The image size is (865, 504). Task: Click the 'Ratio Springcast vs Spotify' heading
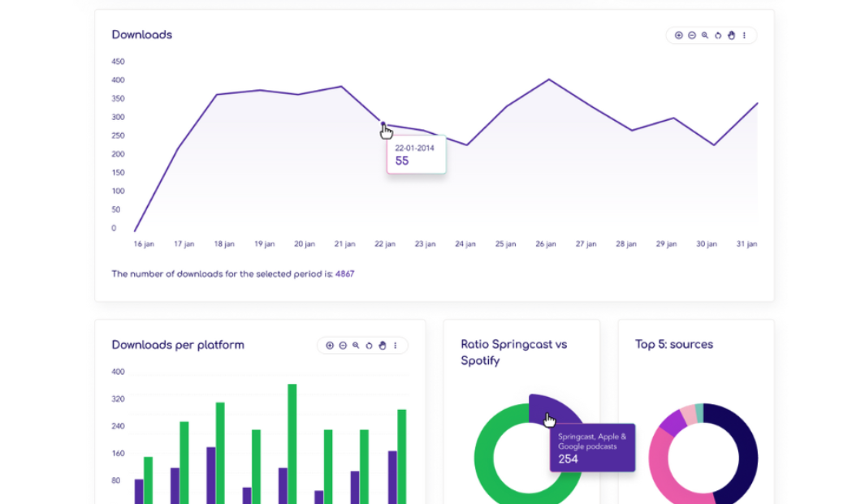pyautogui.click(x=513, y=352)
